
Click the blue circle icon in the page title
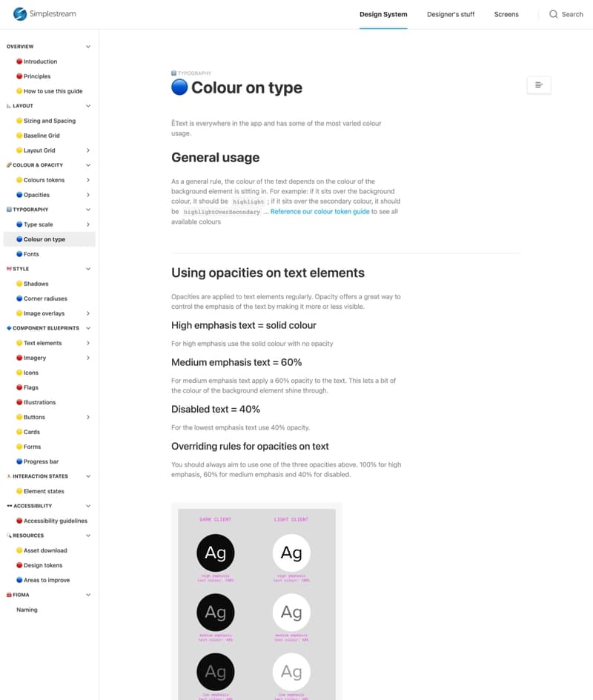(180, 87)
